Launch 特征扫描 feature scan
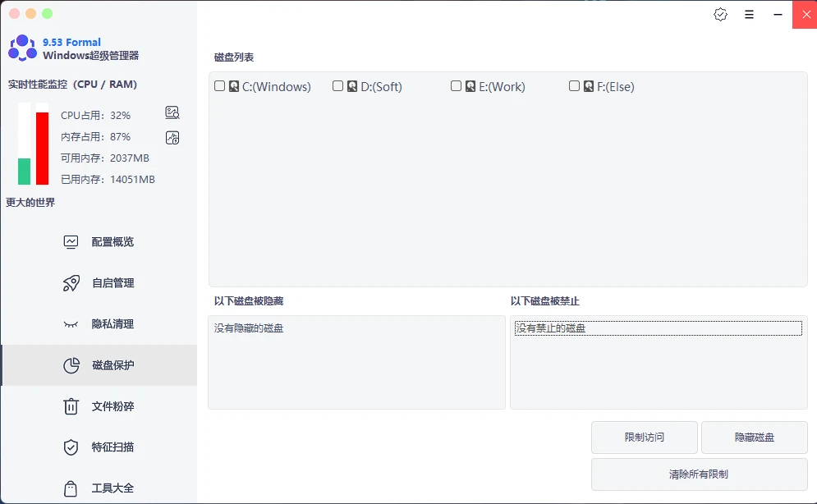The image size is (817, 504). point(99,447)
